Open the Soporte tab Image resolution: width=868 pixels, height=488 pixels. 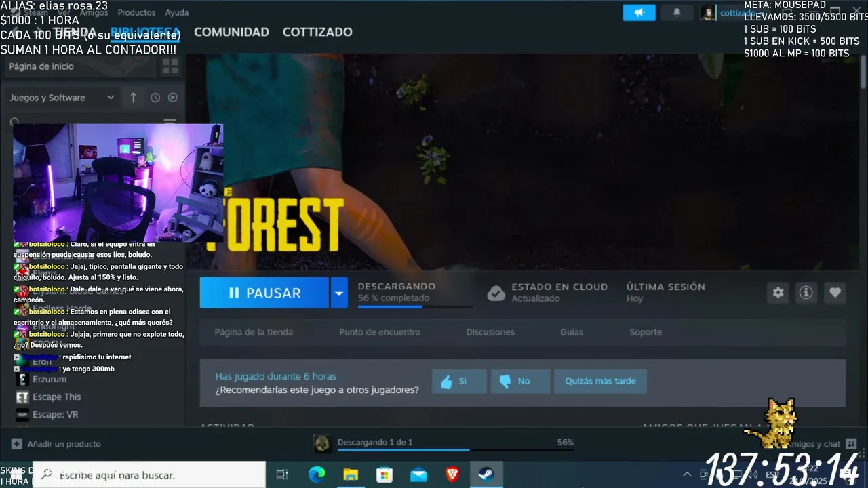tap(646, 332)
